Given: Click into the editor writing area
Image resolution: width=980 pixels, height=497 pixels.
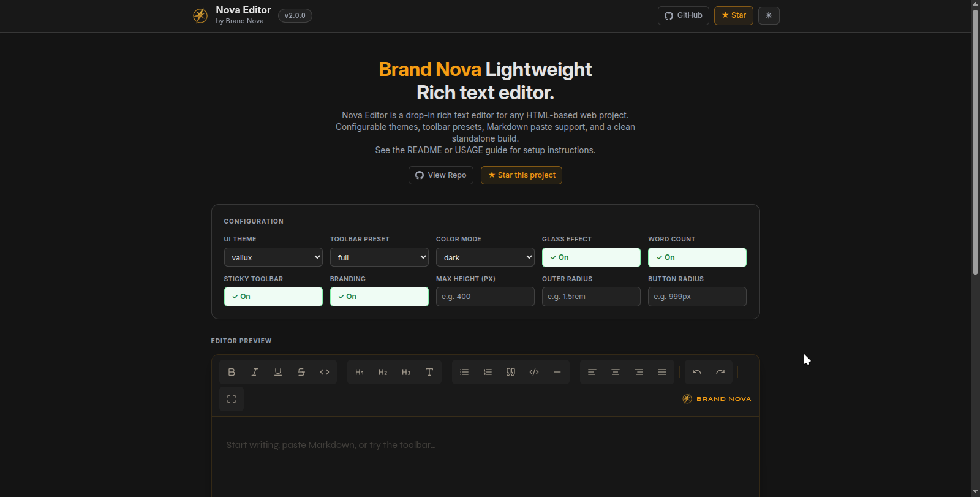Looking at the screenshot, I should click(x=486, y=457).
